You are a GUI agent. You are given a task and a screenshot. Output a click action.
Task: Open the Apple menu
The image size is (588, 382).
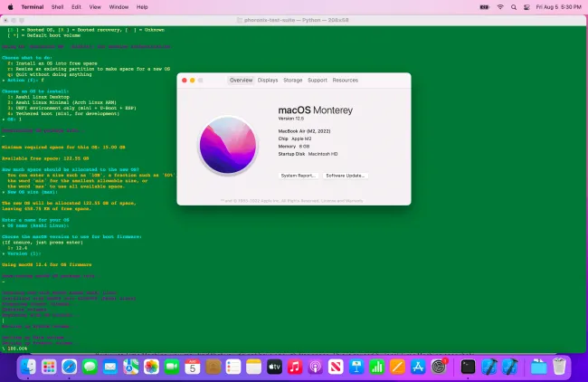(x=11, y=5)
